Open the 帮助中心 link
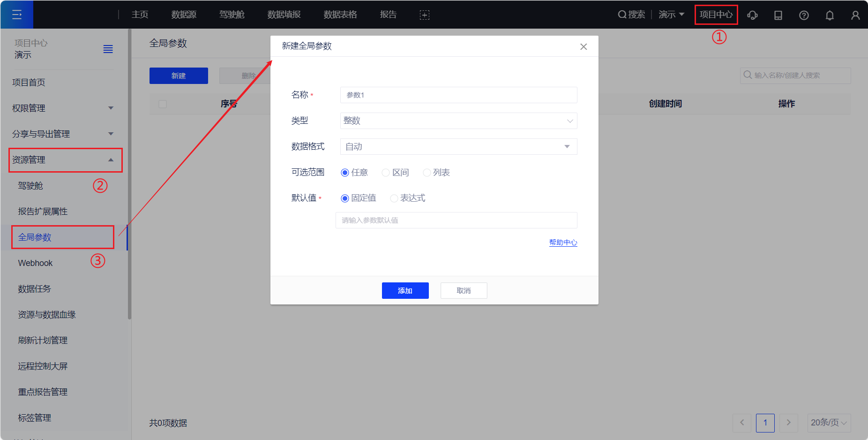This screenshot has width=868, height=440. [x=563, y=243]
